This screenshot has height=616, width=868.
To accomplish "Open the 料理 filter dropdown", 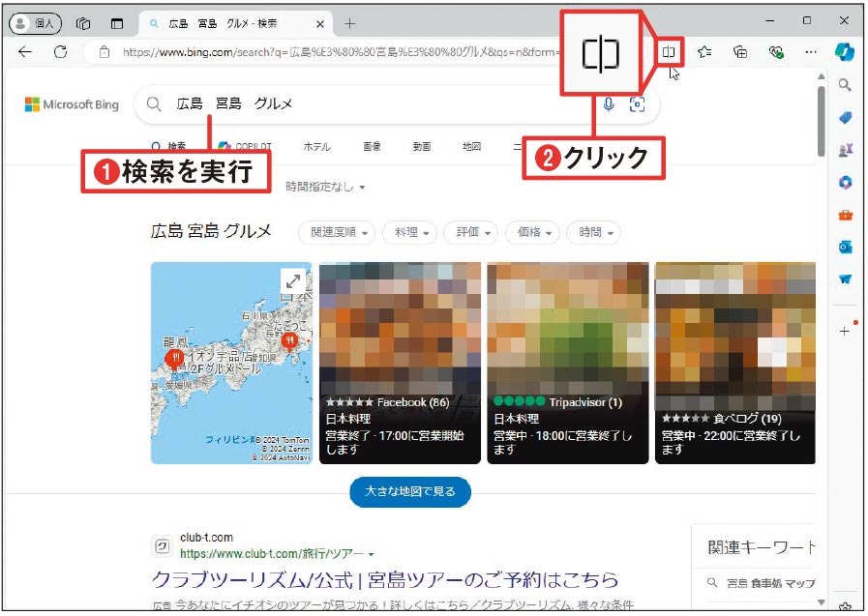I will 412,232.
